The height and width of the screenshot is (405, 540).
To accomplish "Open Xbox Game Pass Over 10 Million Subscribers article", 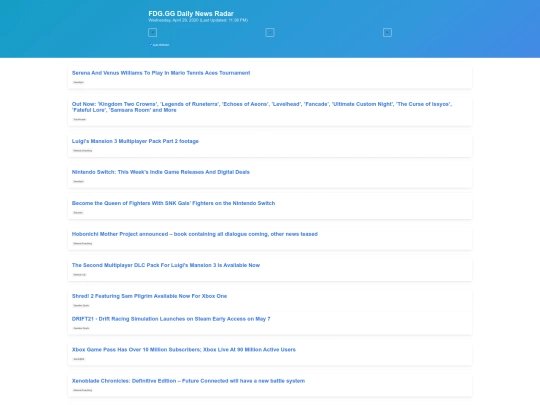I will pyautogui.click(x=184, y=350).
